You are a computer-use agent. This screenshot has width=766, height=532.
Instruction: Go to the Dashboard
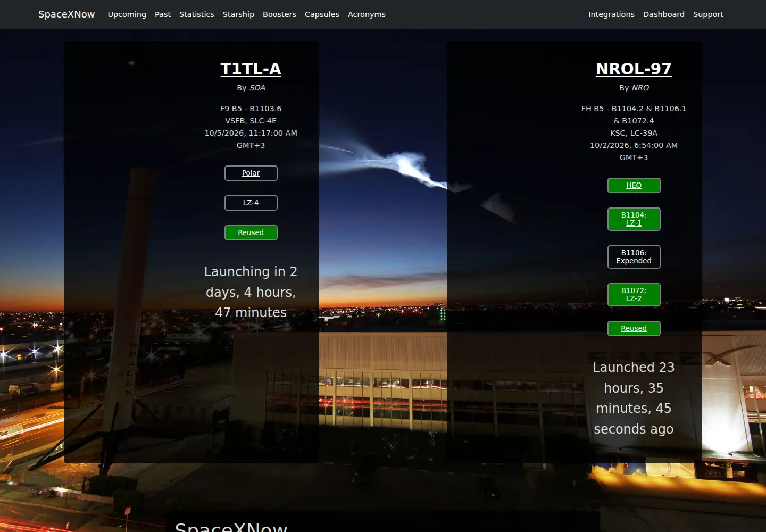point(663,14)
